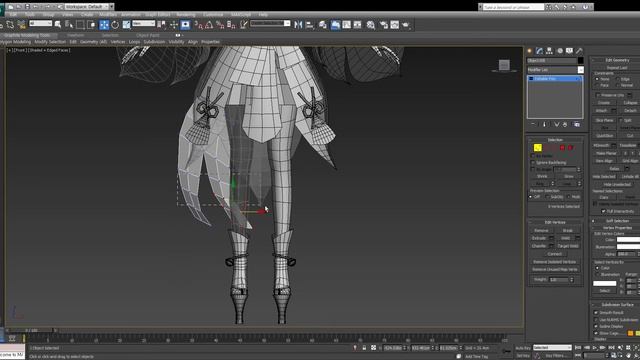The image size is (640, 360).
Task: Switch to the Display command panel
Action: [569, 51]
